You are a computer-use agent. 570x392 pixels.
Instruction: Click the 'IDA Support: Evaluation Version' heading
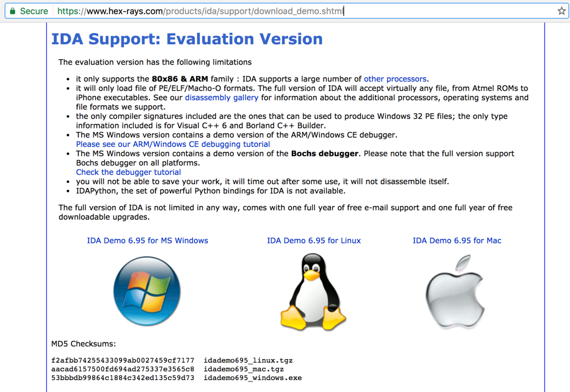(x=187, y=39)
